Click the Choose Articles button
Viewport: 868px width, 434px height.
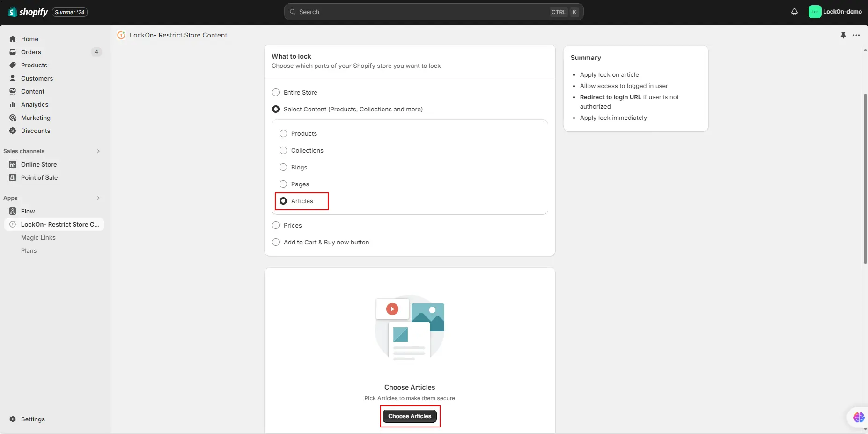(410, 416)
